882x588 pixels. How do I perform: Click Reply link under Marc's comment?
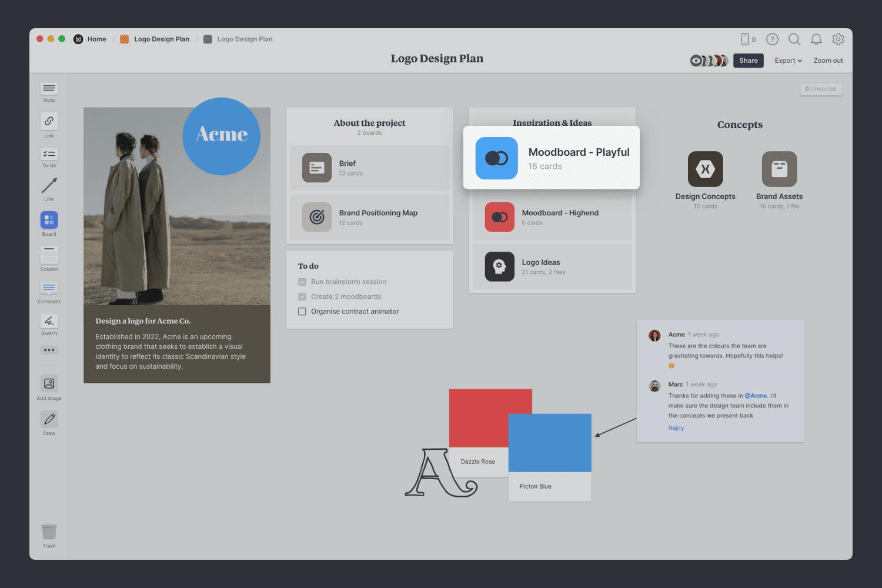pyautogui.click(x=676, y=428)
